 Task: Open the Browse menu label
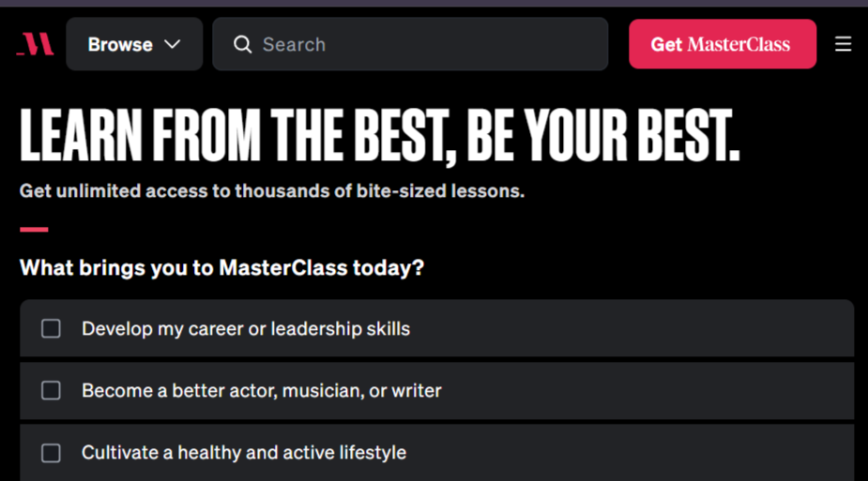coord(120,44)
